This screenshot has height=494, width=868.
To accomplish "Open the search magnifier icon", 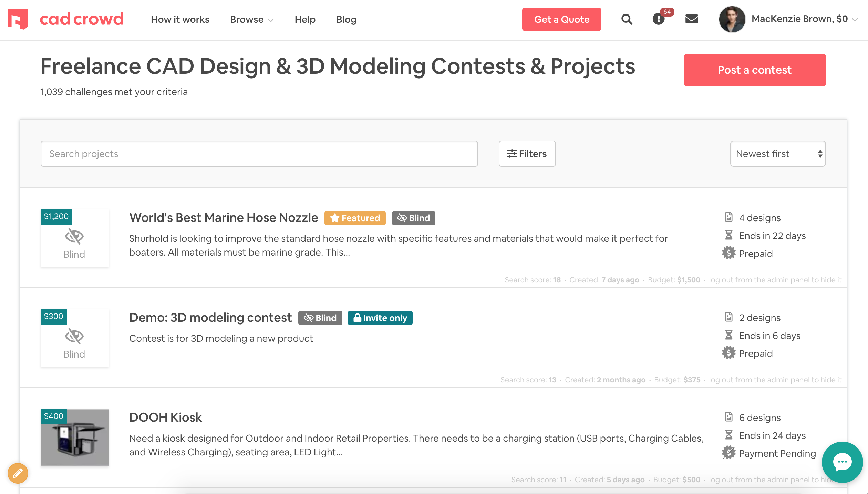I will coord(627,19).
